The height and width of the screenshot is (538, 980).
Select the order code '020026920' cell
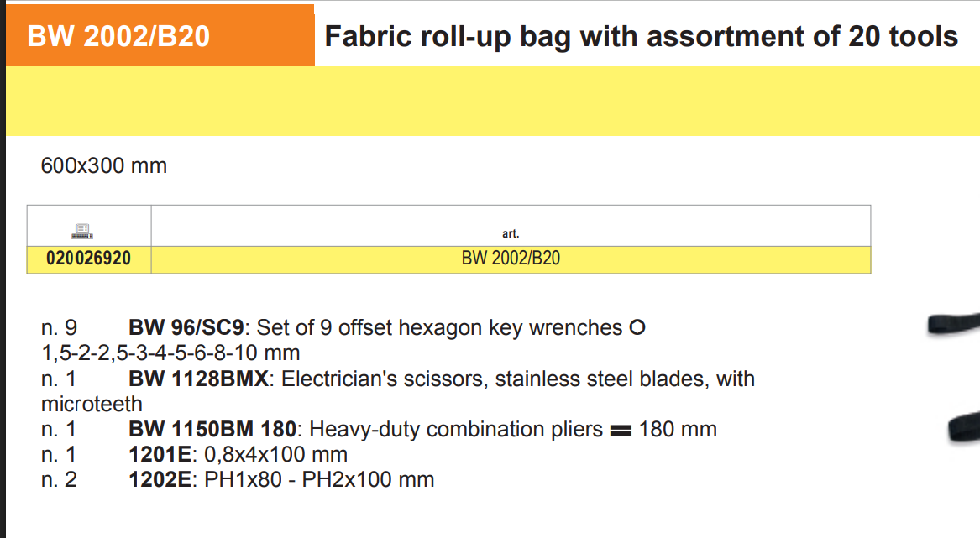(88, 259)
